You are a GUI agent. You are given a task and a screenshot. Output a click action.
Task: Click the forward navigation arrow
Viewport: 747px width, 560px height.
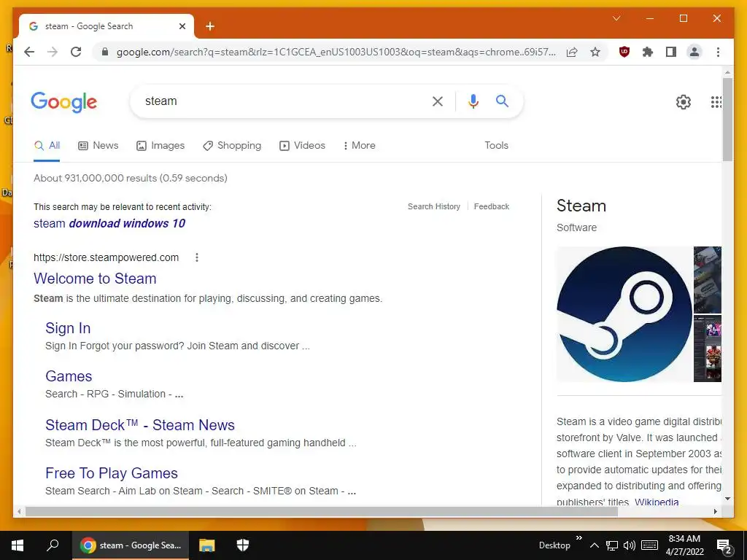pyautogui.click(x=53, y=52)
